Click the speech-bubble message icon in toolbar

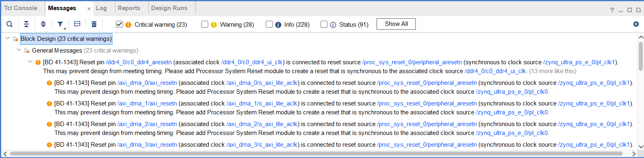click(77, 24)
